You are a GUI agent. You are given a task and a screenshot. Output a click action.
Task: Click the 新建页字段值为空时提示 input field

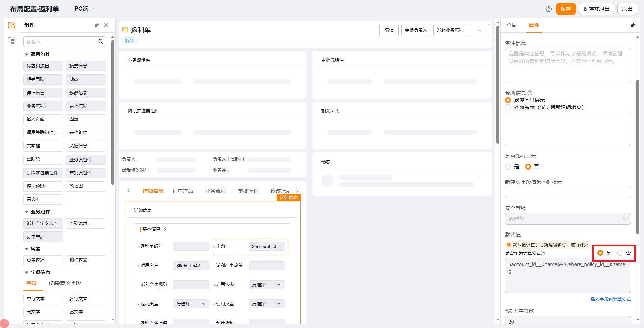click(567, 193)
